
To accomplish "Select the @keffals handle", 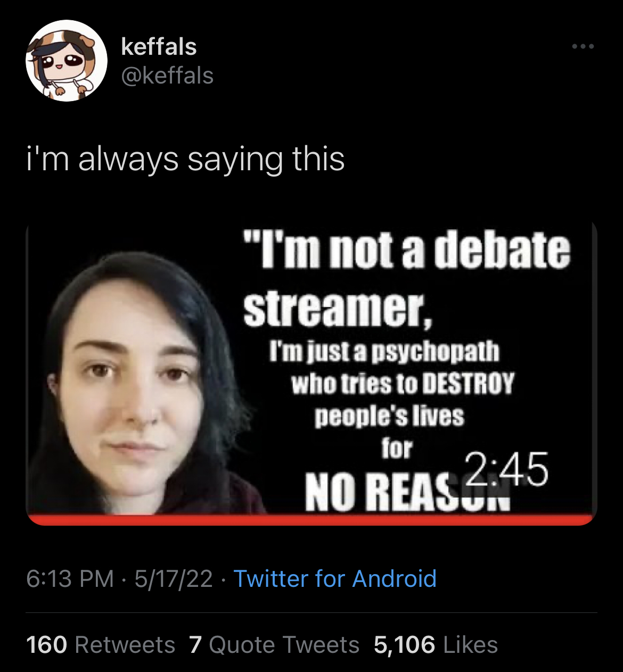I will pyautogui.click(x=167, y=75).
